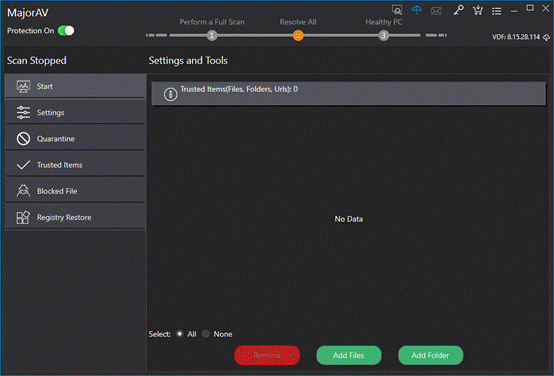554x376 pixels.
Task: Click the Add Files button
Action: click(349, 355)
